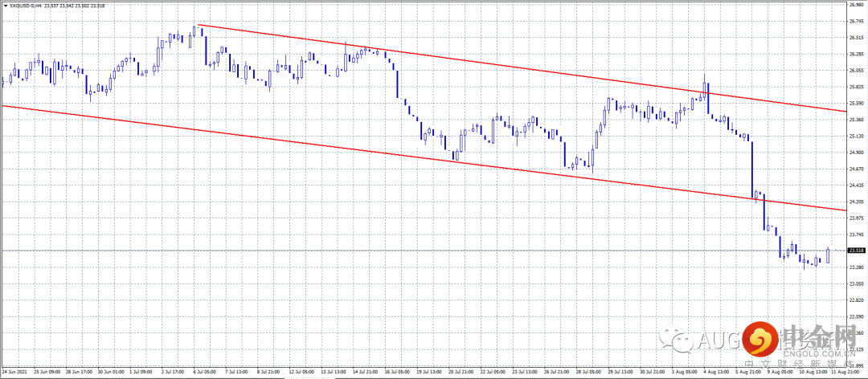This screenshot has width=868, height=379.
Task: Click the 1 Jul 09:00 time label
Action: coord(141,372)
